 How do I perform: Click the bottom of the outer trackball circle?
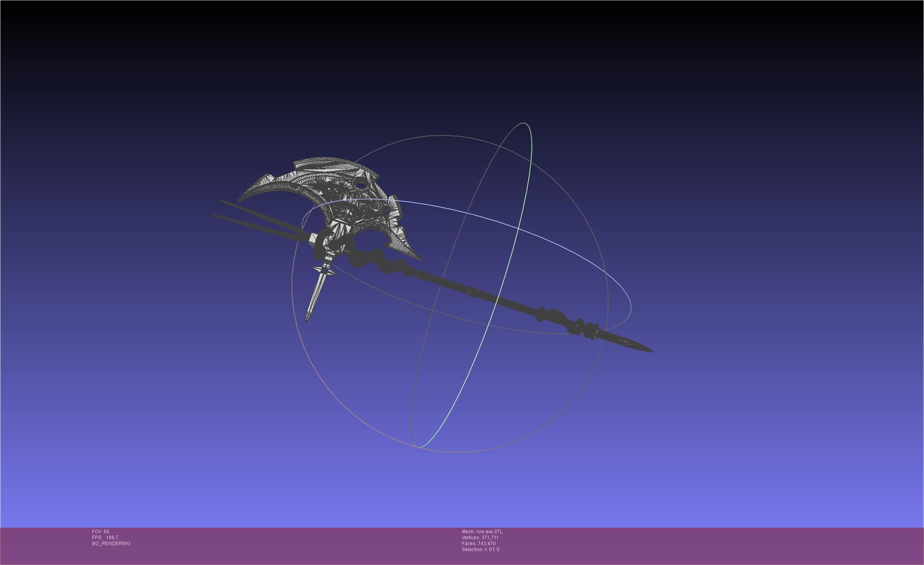coord(460,452)
